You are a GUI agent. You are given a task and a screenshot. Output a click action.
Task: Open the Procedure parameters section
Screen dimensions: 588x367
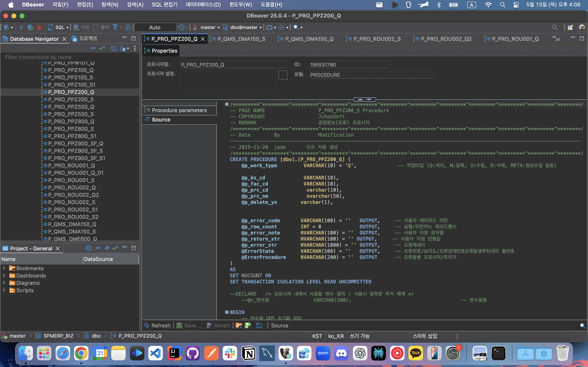pos(179,110)
